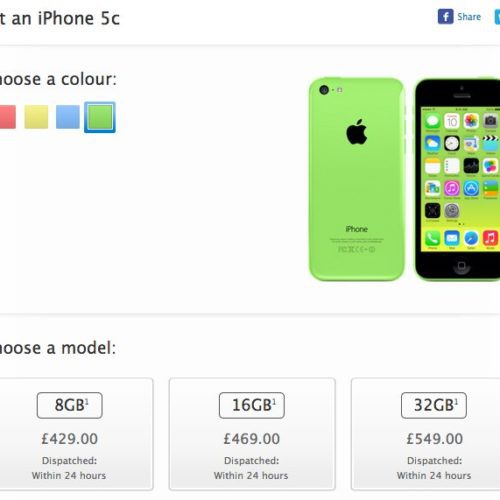This screenshot has width=500, height=500.
Task: Choose the yellow colour swatch
Action: pos(36,117)
